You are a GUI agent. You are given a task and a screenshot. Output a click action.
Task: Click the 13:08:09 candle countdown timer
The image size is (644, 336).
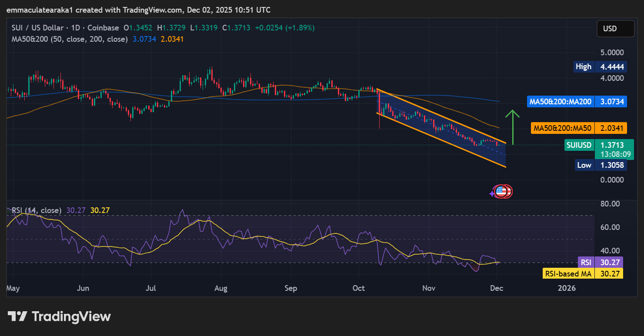coord(614,154)
